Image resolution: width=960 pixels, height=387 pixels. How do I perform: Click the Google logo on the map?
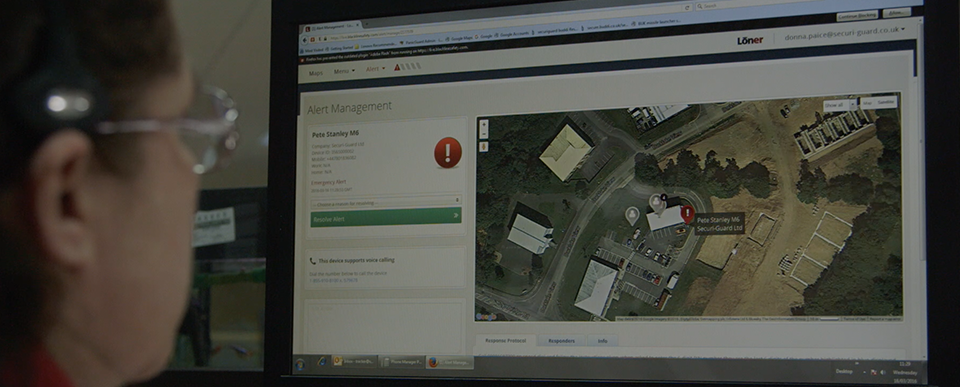pos(487,317)
